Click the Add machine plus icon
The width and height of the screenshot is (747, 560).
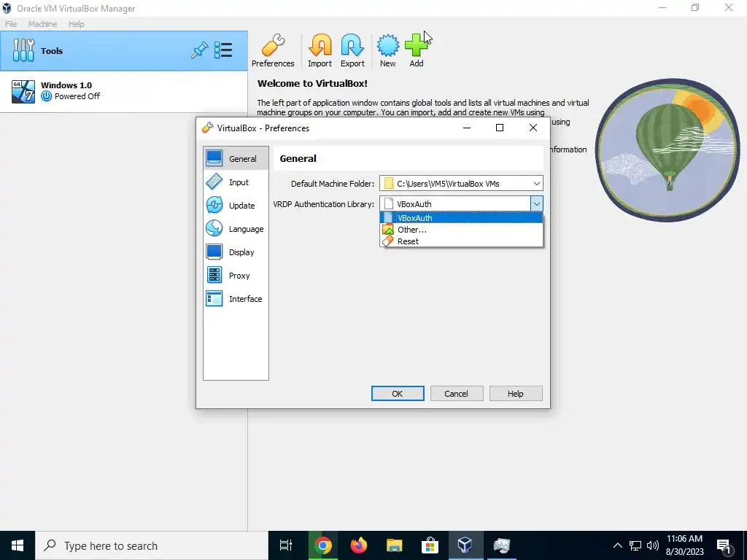[417, 50]
